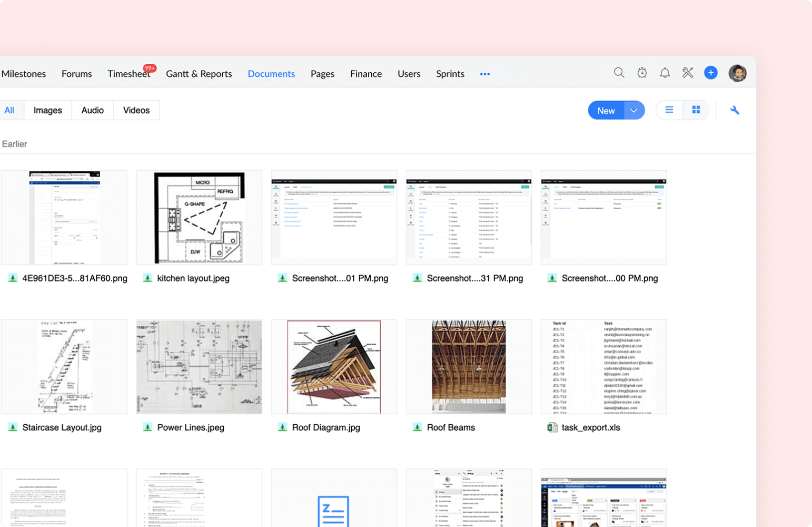812x527 pixels.
Task: Click the task_export.xls spreadsheet file icon
Action: [552, 427]
